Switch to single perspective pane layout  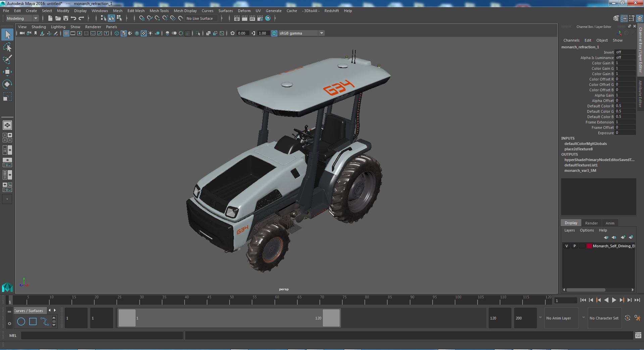[x=7, y=125]
